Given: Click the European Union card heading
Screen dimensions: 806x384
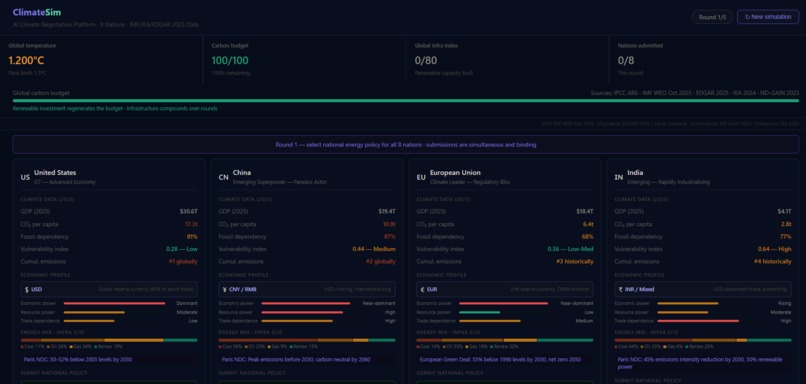Looking at the screenshot, I should pyautogui.click(x=455, y=173).
